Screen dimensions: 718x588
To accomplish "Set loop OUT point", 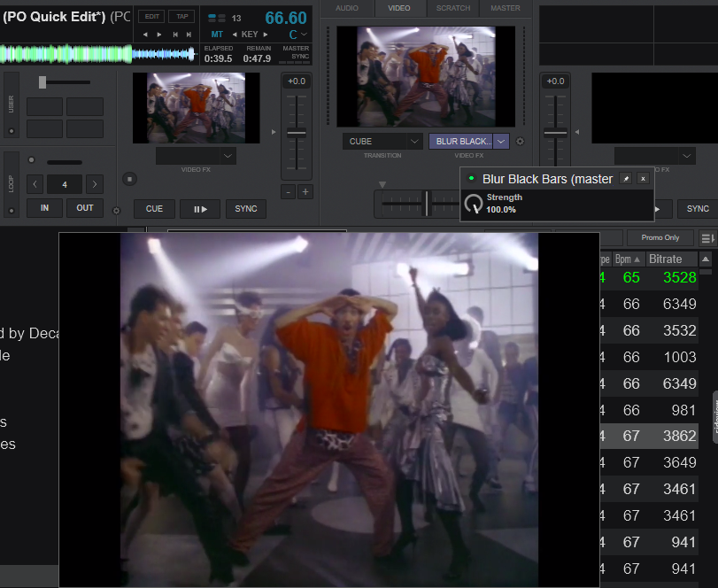I will tap(85, 208).
